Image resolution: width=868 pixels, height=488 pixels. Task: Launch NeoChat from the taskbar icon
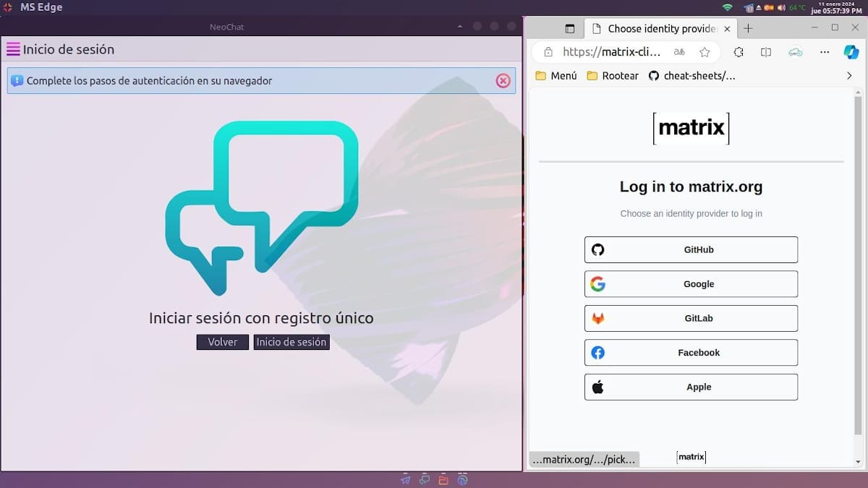coord(424,479)
